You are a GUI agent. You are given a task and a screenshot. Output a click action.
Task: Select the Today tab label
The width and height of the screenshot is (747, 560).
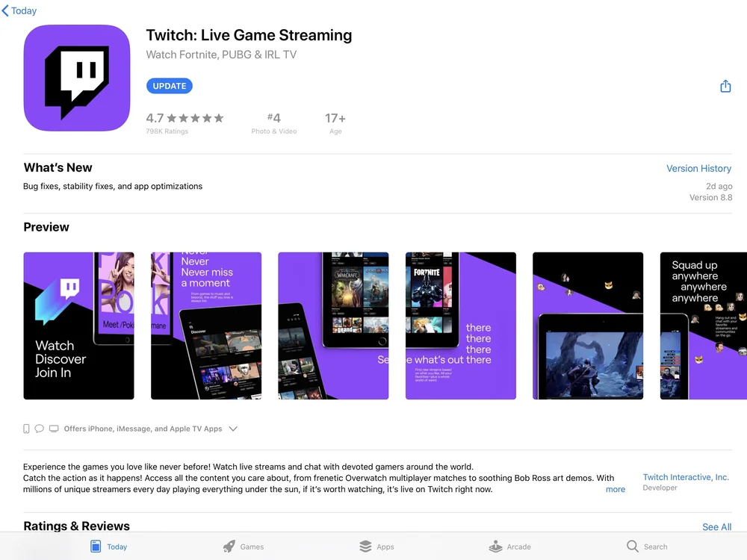coord(117,547)
